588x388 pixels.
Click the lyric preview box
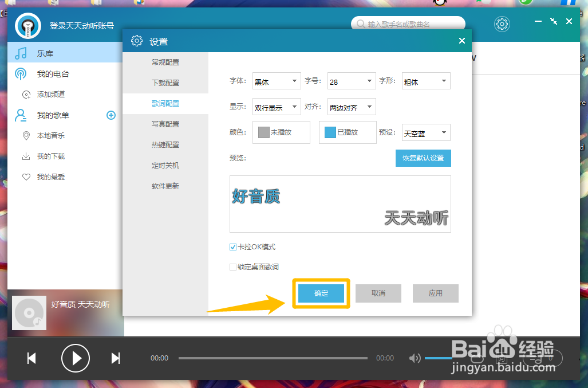pyautogui.click(x=340, y=204)
